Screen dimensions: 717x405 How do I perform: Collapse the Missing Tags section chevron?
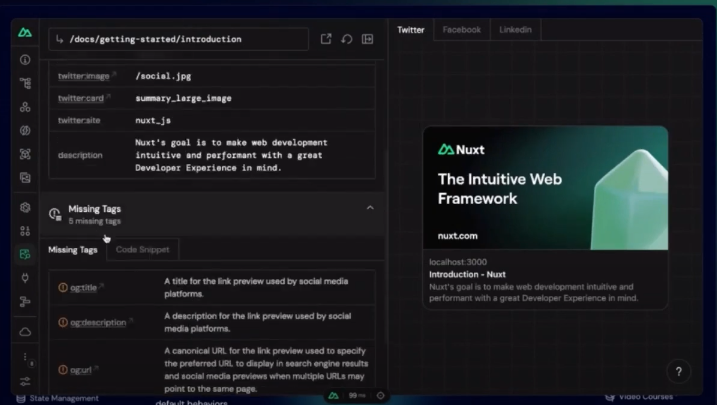370,208
